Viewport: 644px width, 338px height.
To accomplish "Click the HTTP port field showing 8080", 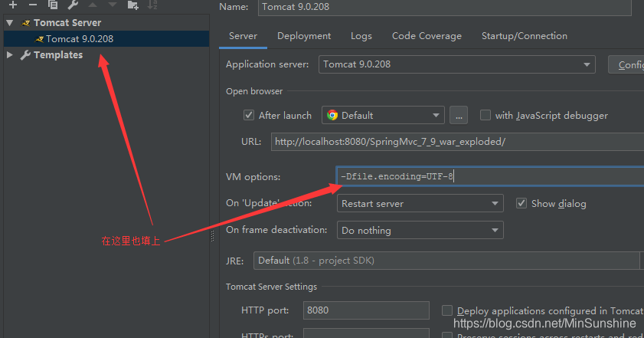I will (x=366, y=310).
